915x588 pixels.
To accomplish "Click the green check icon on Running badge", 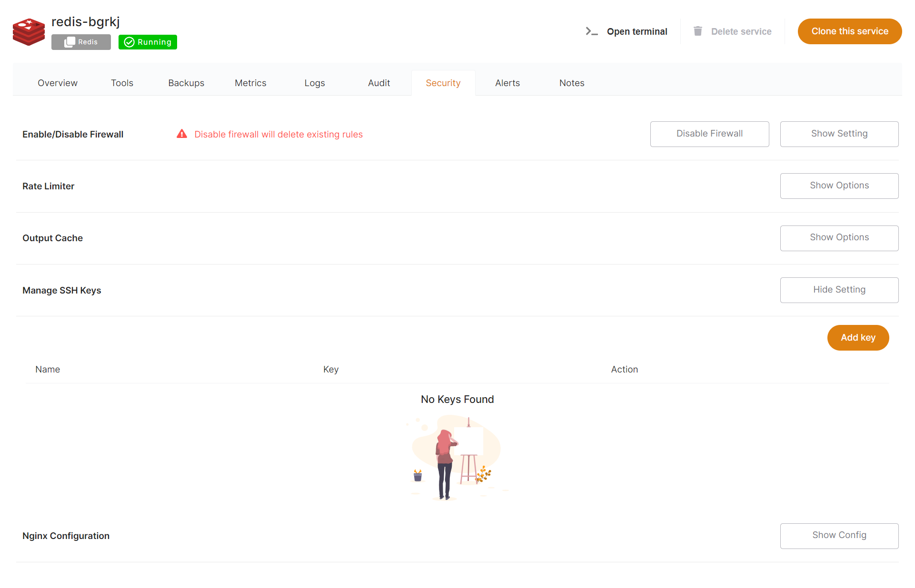I will tap(129, 42).
